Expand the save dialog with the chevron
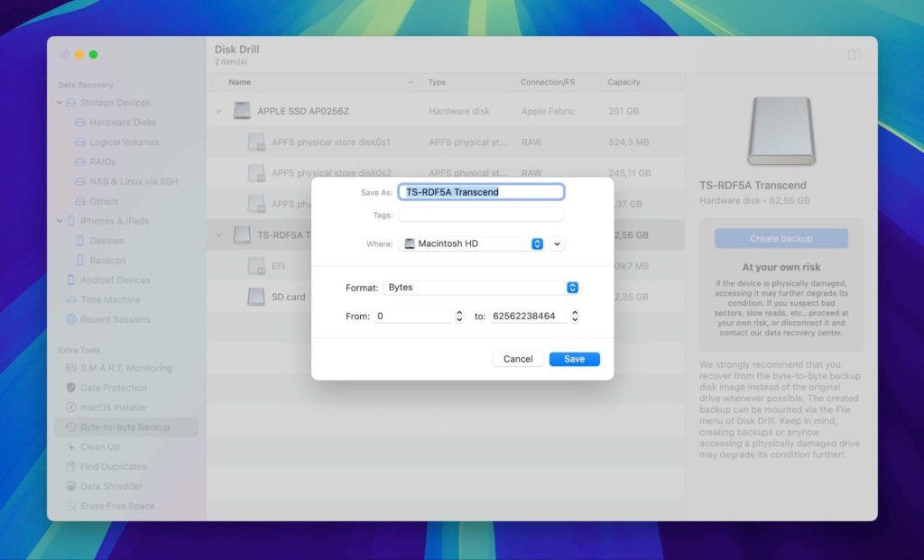924x560 pixels. click(557, 243)
